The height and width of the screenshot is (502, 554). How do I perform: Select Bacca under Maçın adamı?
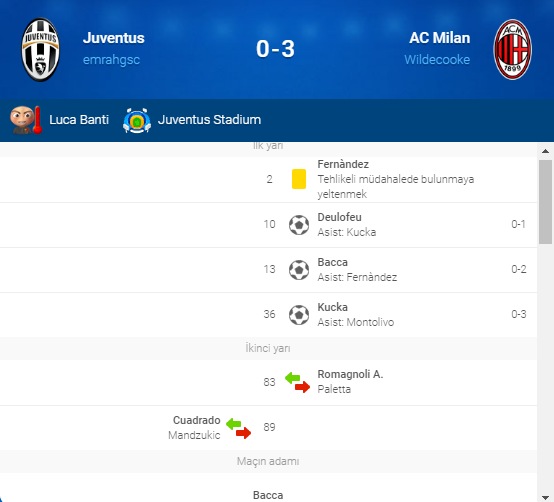pyautogui.click(x=268, y=495)
